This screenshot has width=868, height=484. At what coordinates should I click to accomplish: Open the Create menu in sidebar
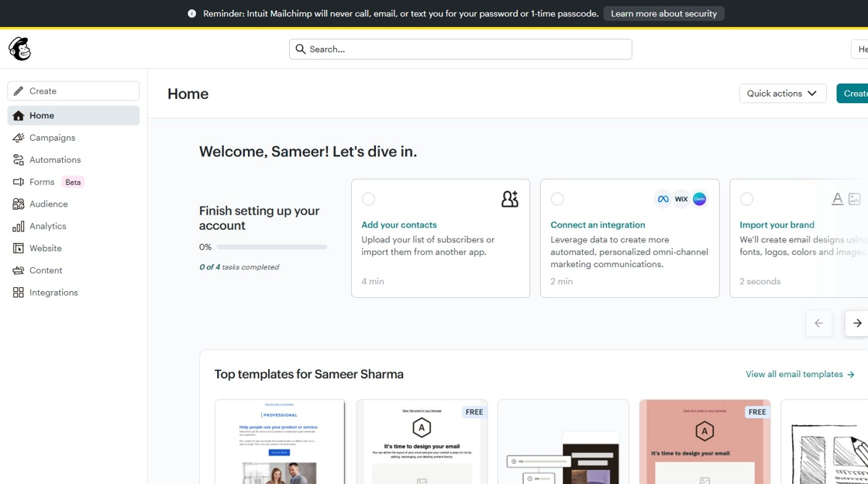point(73,91)
